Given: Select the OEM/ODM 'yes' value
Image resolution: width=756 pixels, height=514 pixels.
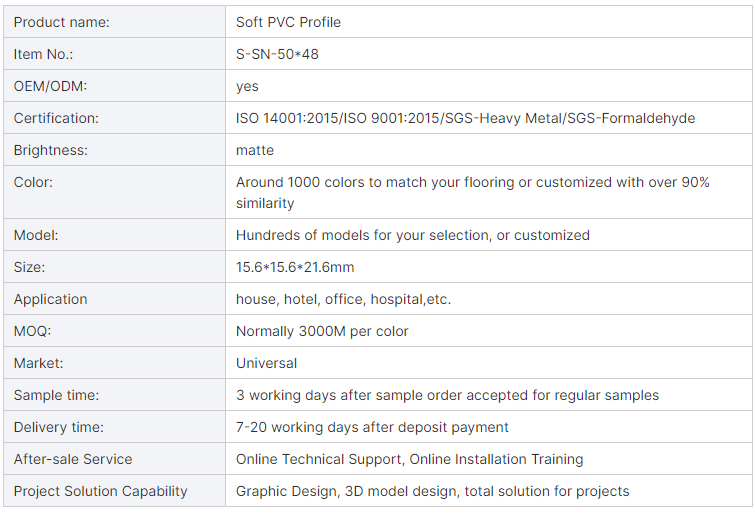Looking at the screenshot, I should (x=247, y=86).
